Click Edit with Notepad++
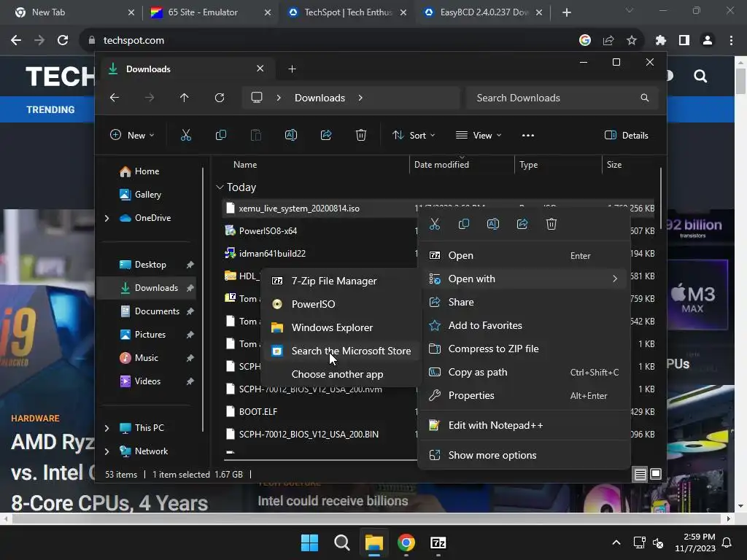747x560 pixels. 524,425
